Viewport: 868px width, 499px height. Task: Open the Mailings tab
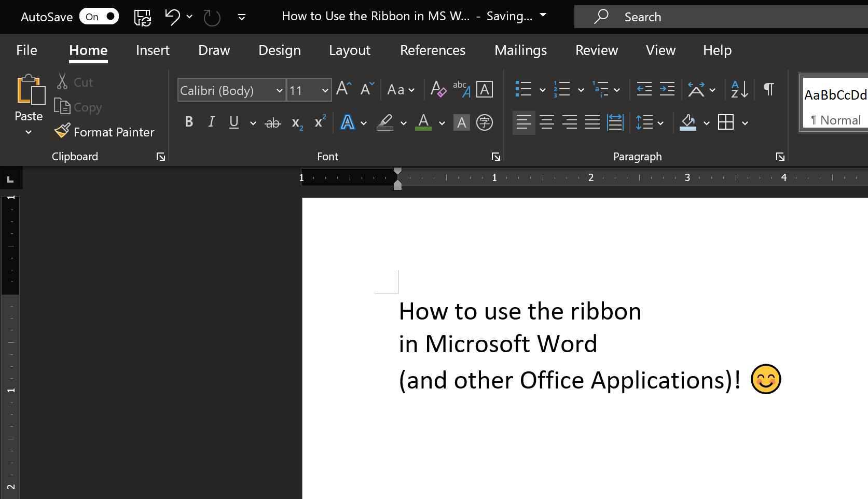520,50
